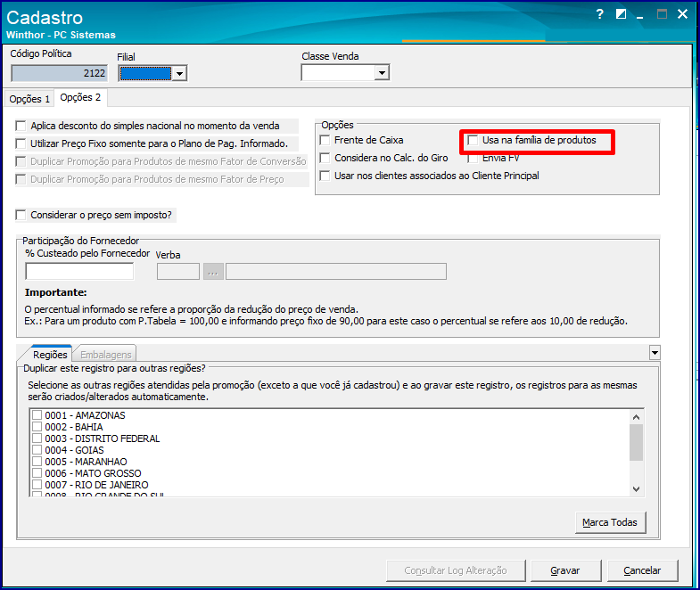Screen dimensions: 700x590
Task: Click Consultar Log Alteração button
Action: point(456,570)
